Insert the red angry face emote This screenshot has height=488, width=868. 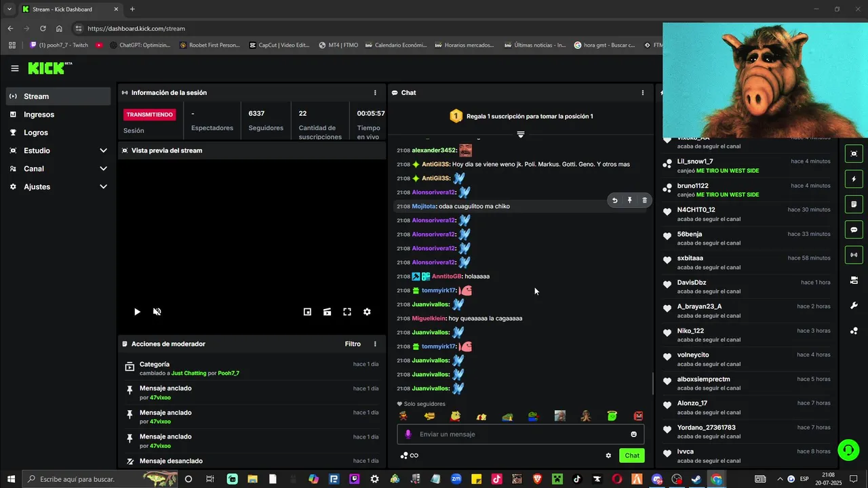pyautogui.click(x=638, y=416)
